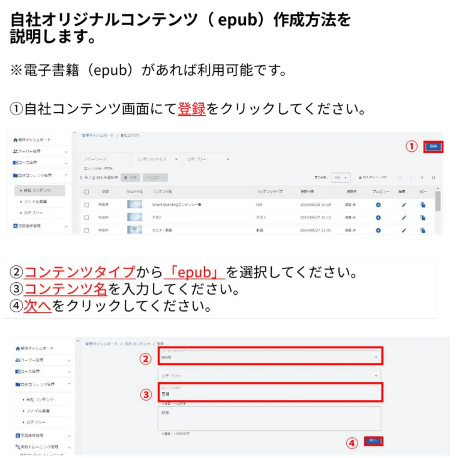
Task: Click the 一括コピー button
Action: click(155, 177)
